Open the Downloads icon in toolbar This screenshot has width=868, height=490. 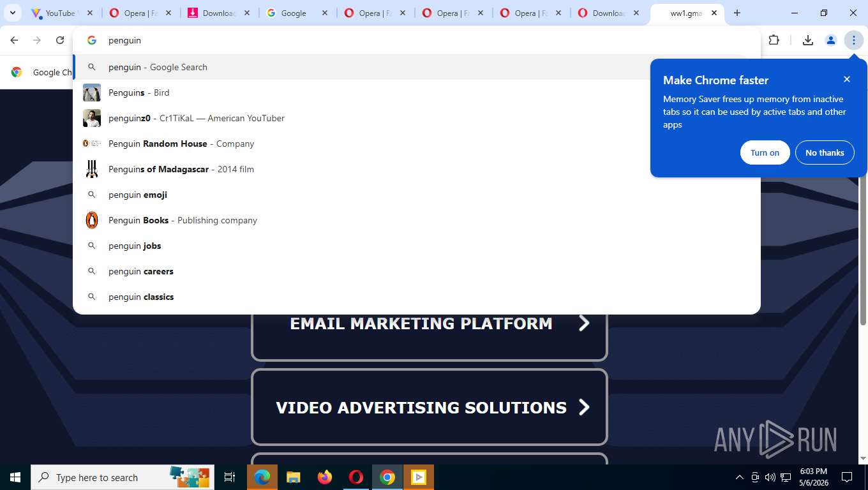point(807,40)
